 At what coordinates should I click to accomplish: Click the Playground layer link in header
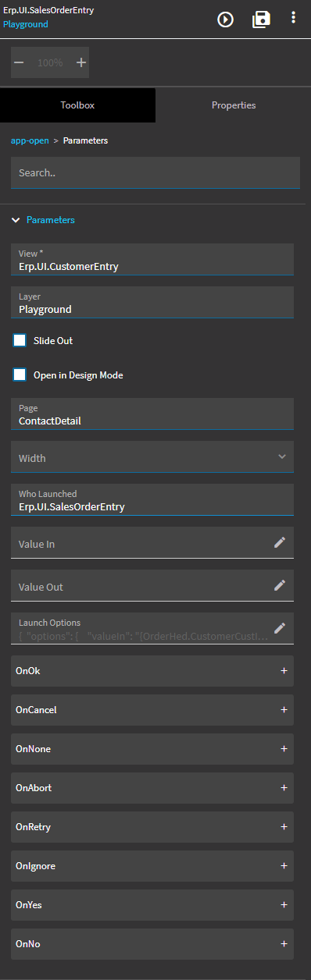pos(25,24)
